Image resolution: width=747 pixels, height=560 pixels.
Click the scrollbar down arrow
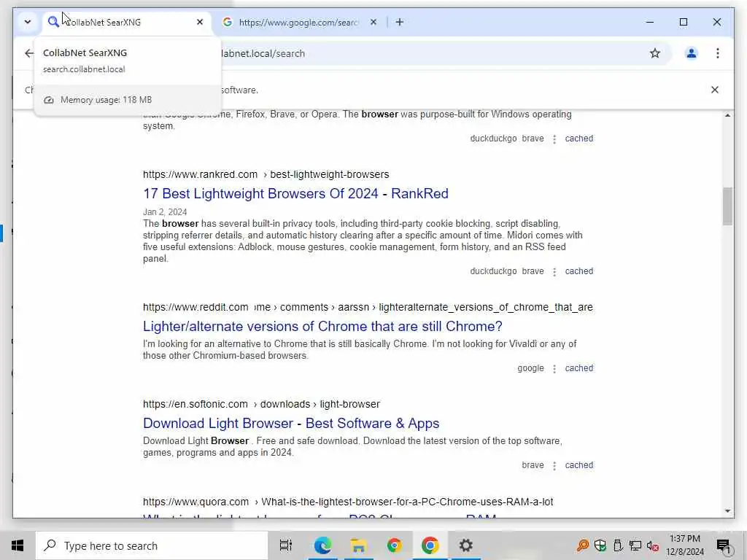point(727,511)
